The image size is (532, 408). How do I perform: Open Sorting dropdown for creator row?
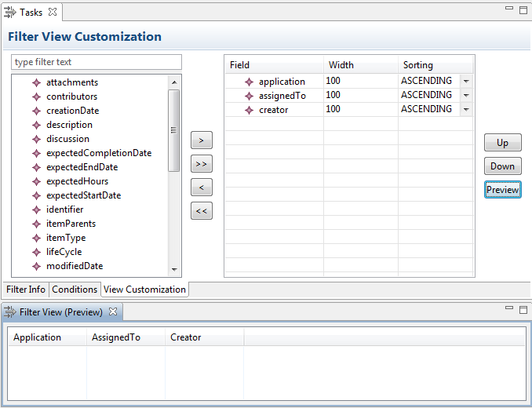click(466, 109)
